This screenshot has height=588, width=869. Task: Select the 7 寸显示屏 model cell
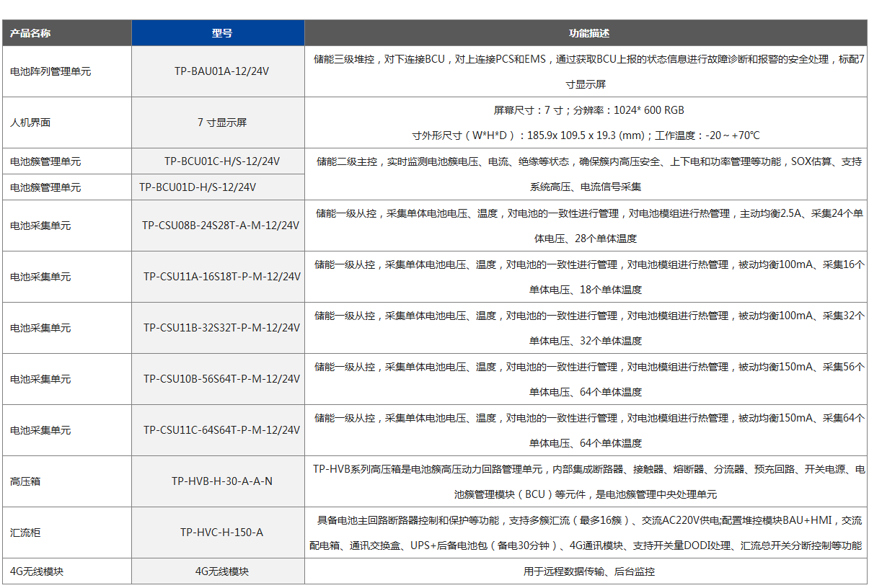click(221, 122)
